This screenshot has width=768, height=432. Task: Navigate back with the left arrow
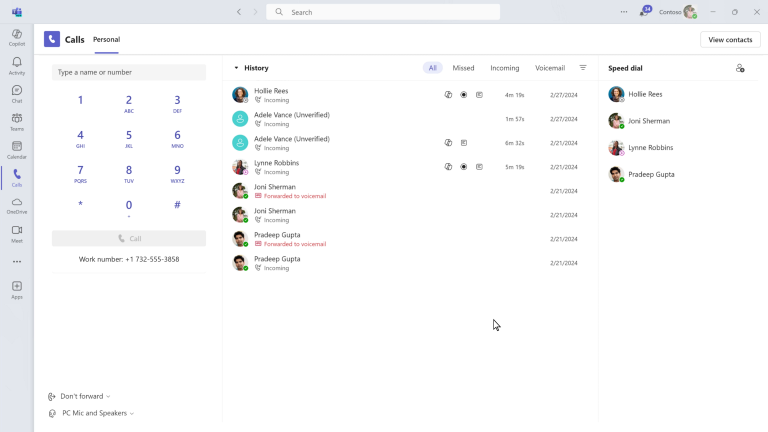239,12
